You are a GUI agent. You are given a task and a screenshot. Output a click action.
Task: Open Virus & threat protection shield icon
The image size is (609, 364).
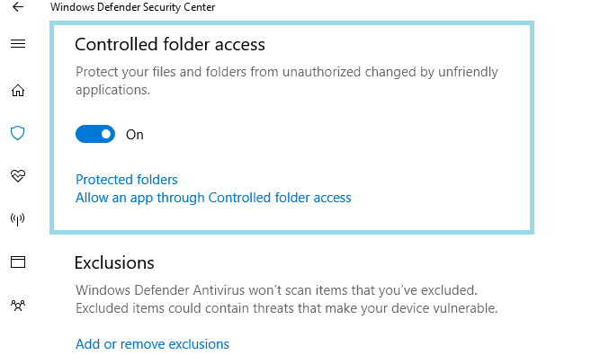[17, 133]
